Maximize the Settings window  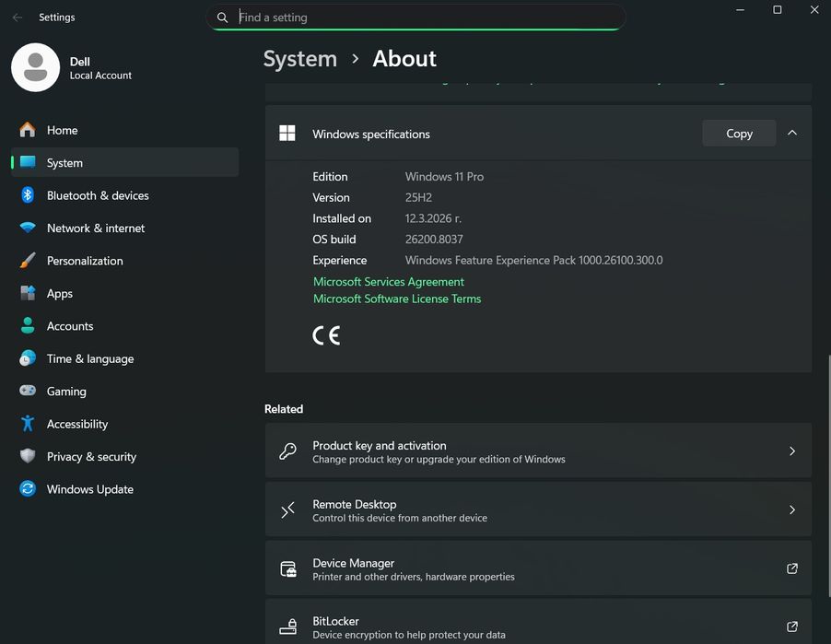click(x=777, y=9)
